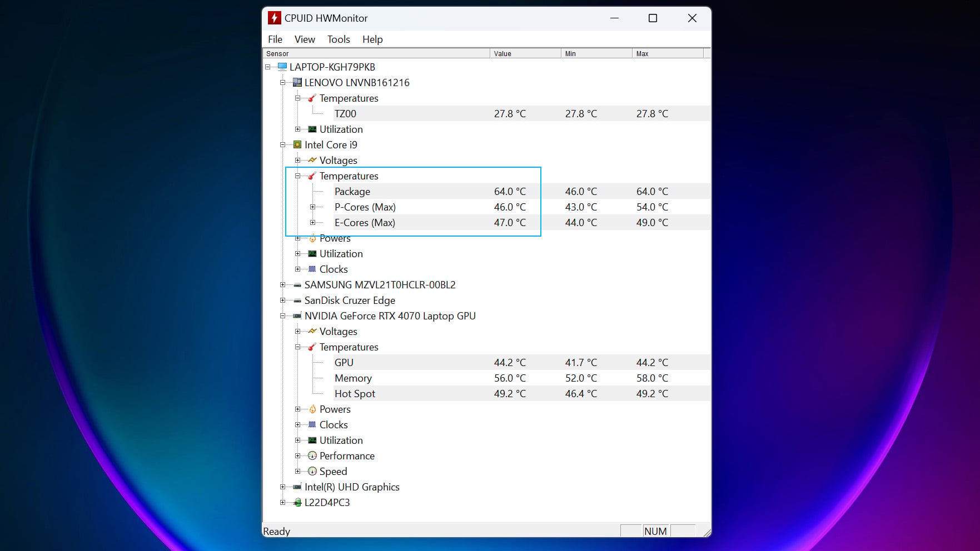Click the thermometer icon beside LENOVO Temperatures
The width and height of the screenshot is (980, 551).
(x=312, y=98)
